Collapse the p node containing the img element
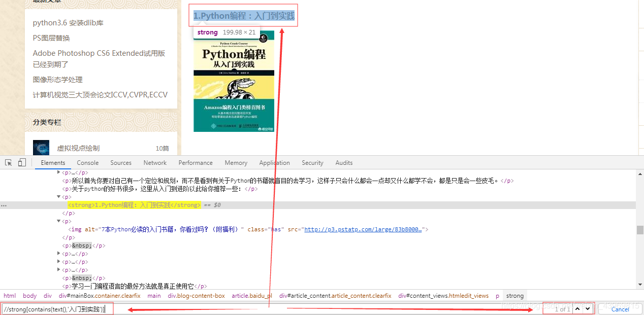 click(59, 221)
